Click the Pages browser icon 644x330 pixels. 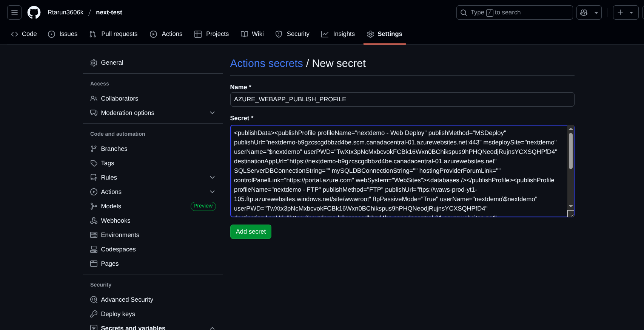pyautogui.click(x=94, y=264)
